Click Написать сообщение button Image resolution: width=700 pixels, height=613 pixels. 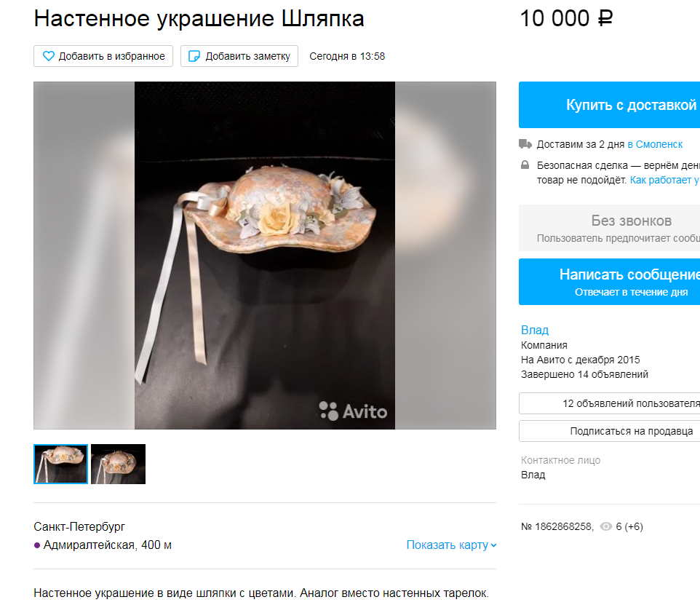pos(609,282)
